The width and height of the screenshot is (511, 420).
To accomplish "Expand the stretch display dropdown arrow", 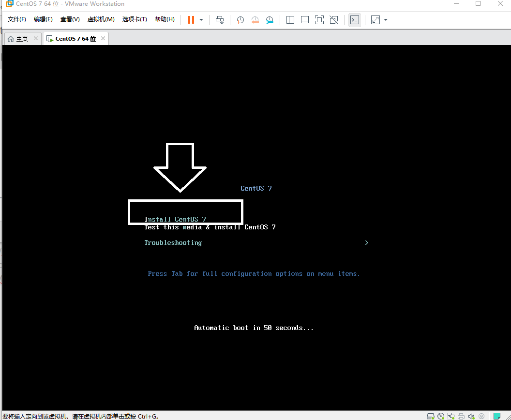I will (x=386, y=20).
